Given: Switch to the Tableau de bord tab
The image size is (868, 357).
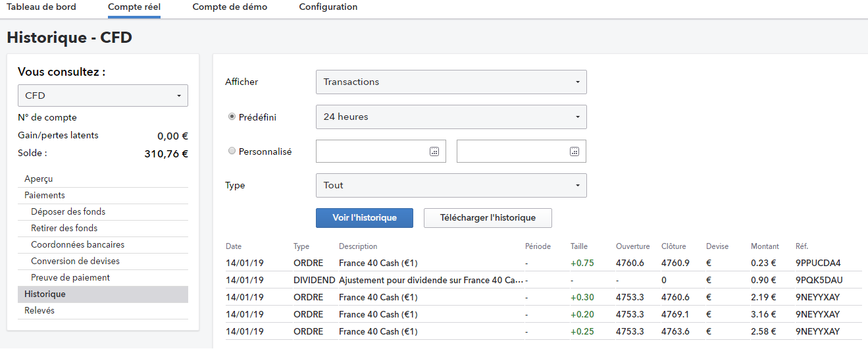Looking at the screenshot, I should [41, 7].
